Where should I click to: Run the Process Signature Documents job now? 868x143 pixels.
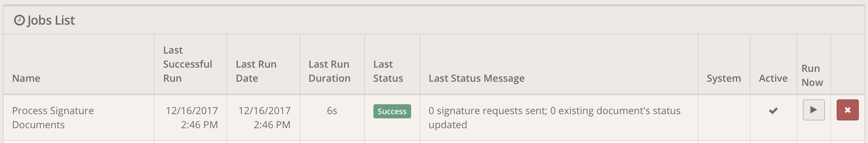(x=813, y=110)
